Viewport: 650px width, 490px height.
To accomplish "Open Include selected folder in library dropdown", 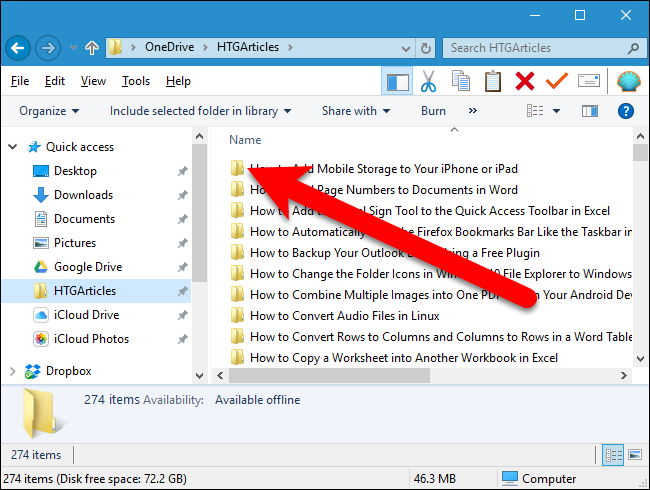I will (201, 111).
